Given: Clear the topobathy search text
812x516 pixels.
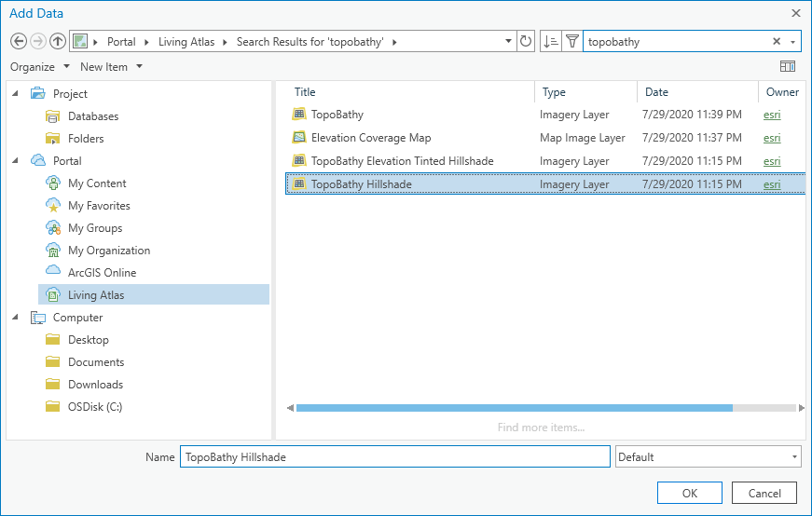Looking at the screenshot, I should click(777, 41).
